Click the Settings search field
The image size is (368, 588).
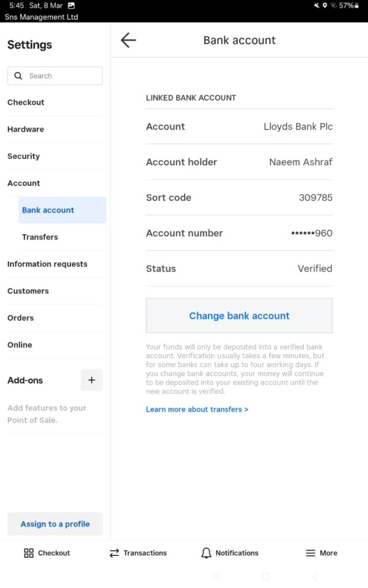pos(60,76)
